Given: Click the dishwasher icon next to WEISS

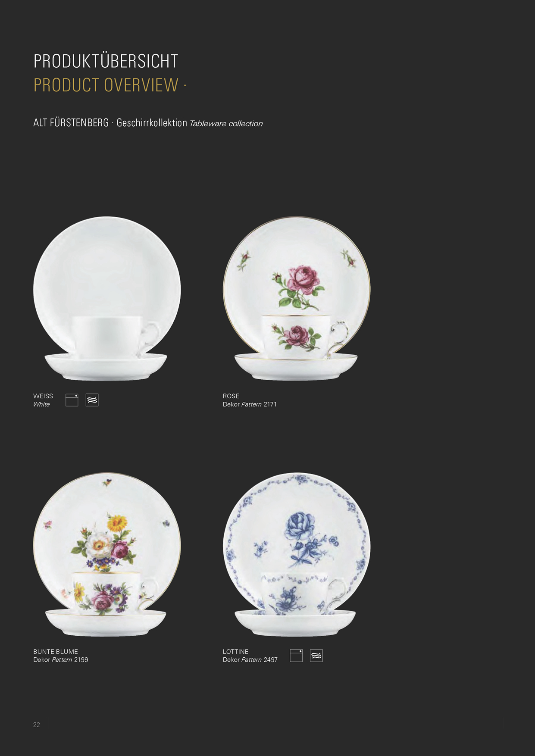Looking at the screenshot, I should coord(72,400).
